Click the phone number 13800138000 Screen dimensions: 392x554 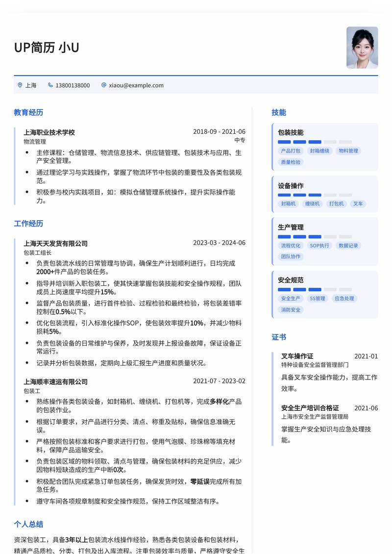pyautogui.click(x=73, y=85)
